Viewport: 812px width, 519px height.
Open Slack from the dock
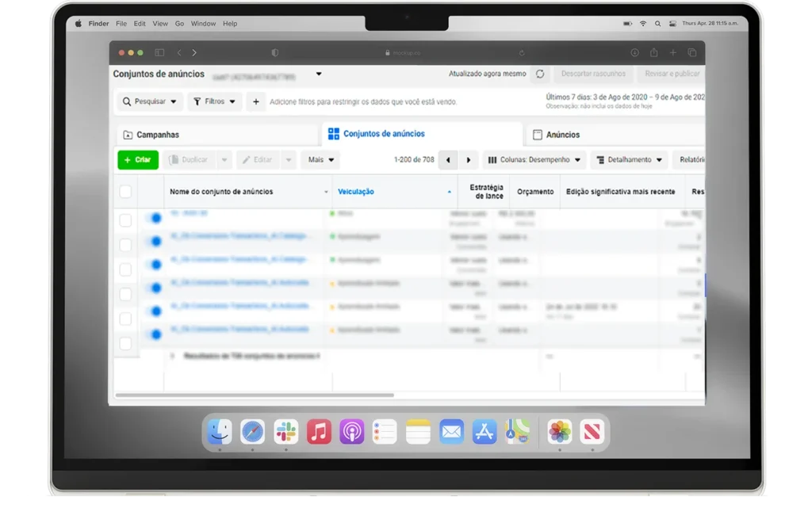[x=285, y=432]
